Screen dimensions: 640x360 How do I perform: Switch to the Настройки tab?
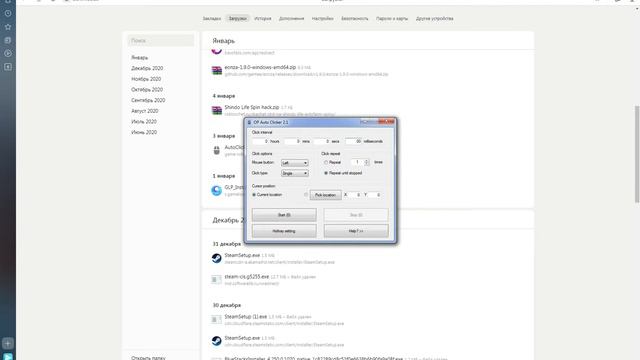point(322,18)
